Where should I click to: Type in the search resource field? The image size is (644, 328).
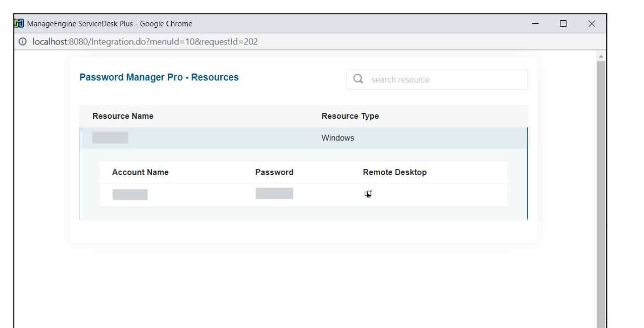[x=446, y=80]
